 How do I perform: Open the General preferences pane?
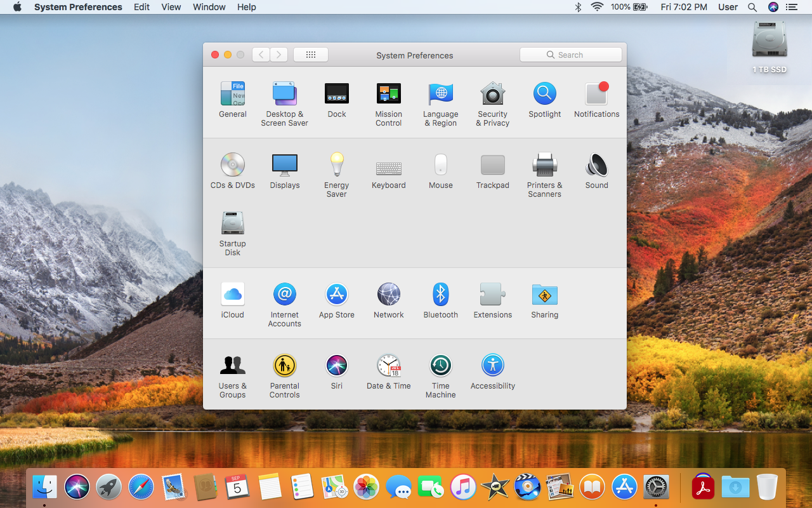[x=233, y=100]
